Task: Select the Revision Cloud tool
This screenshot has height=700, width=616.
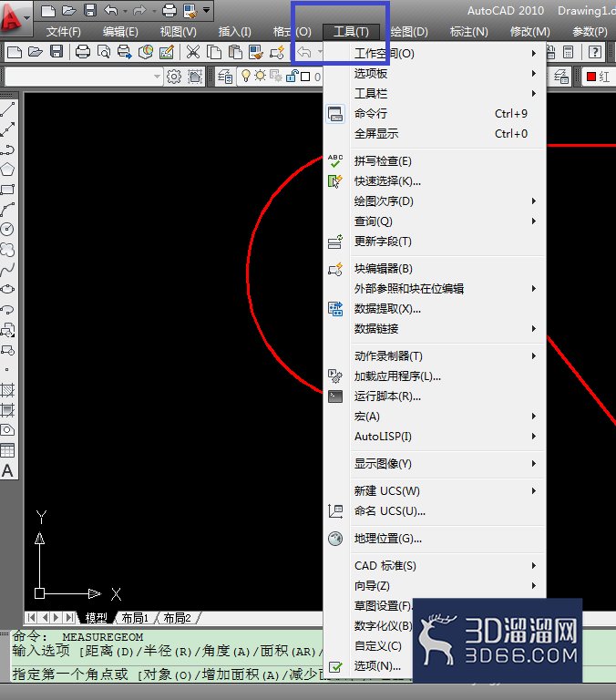Action: point(7,249)
